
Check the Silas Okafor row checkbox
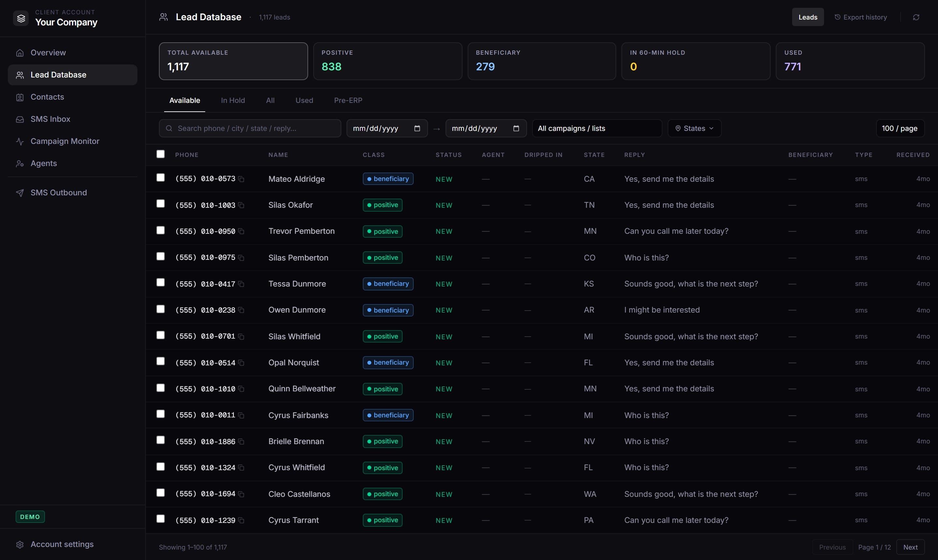[x=161, y=204]
